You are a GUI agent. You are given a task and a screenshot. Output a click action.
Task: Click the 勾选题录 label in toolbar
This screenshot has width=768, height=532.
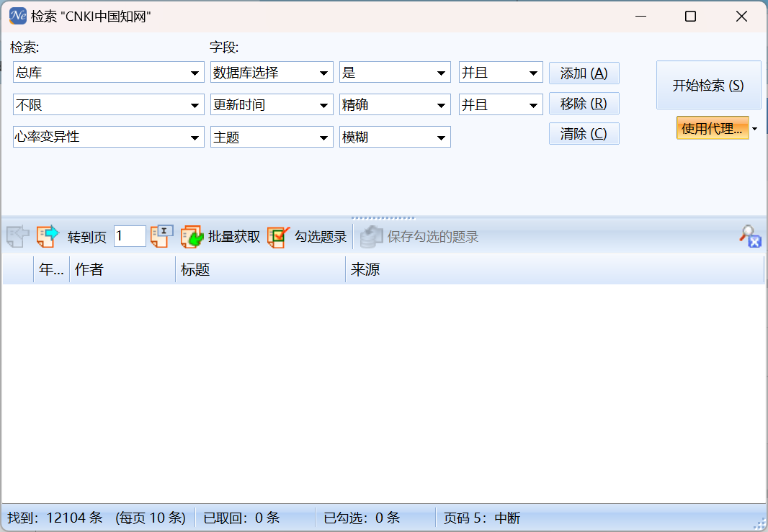coord(321,237)
